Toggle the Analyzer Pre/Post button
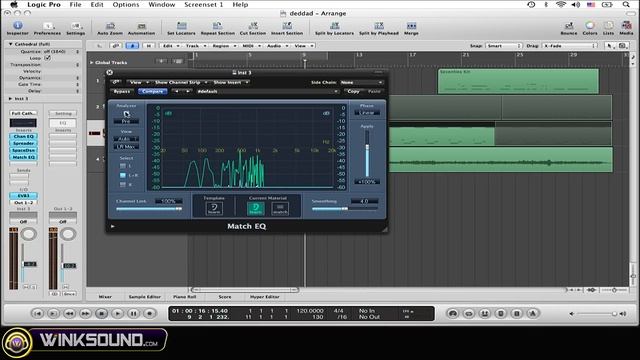This screenshot has width=640, height=360. pos(127,121)
